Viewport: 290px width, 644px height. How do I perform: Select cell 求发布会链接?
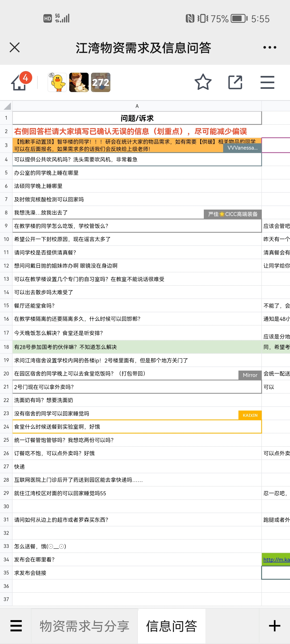137,573
